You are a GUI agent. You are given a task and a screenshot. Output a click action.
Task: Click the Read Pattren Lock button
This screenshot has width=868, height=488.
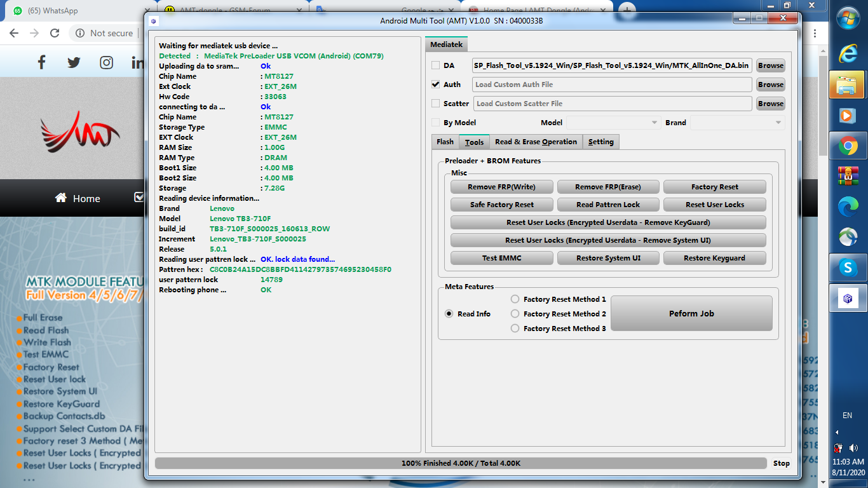click(608, 205)
